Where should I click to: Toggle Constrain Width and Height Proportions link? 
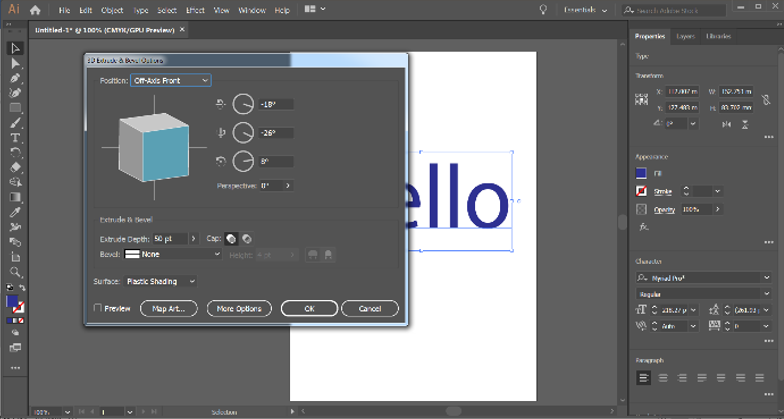point(766,100)
